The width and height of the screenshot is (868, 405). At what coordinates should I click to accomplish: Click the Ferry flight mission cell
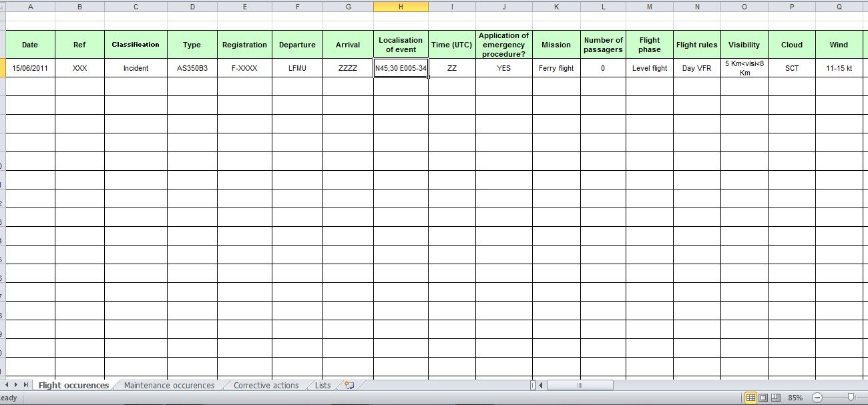[556, 68]
